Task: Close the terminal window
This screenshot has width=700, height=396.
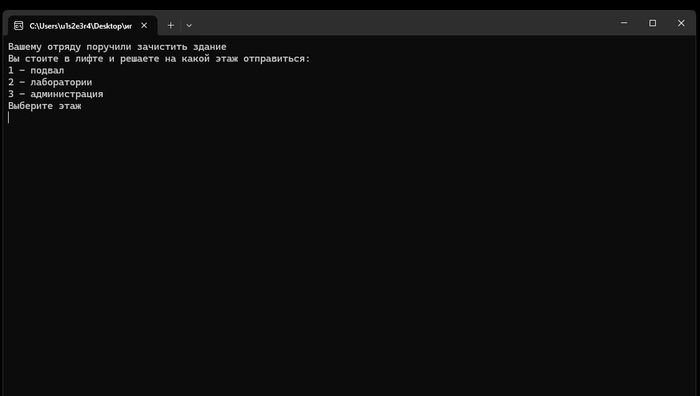Action: point(681,23)
